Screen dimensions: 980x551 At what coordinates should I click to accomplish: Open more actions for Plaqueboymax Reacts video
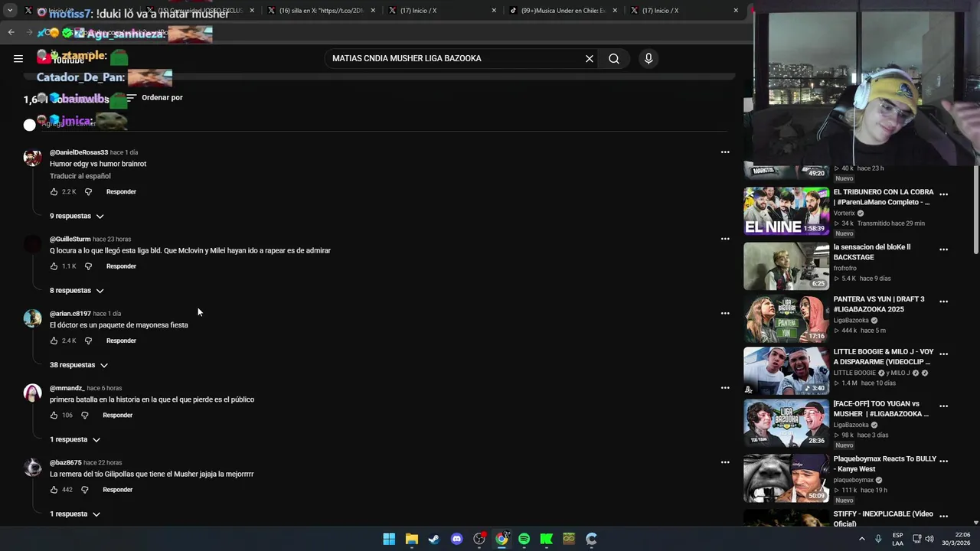943,461
